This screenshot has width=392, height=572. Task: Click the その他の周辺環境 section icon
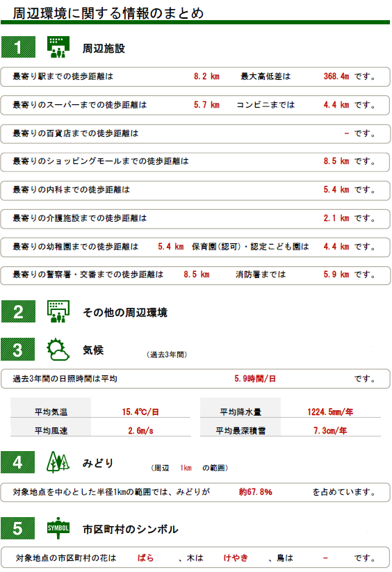[x=58, y=311]
